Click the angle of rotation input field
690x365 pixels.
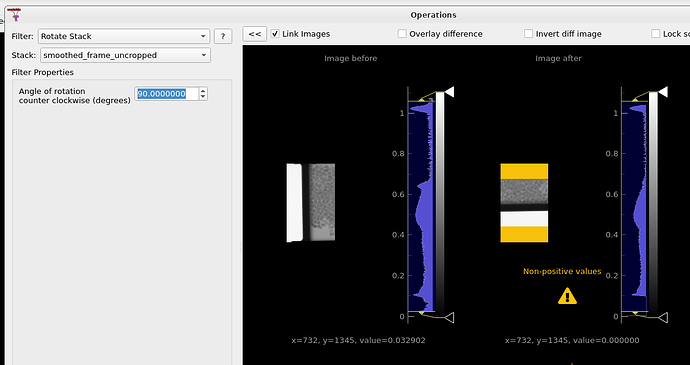click(166, 94)
